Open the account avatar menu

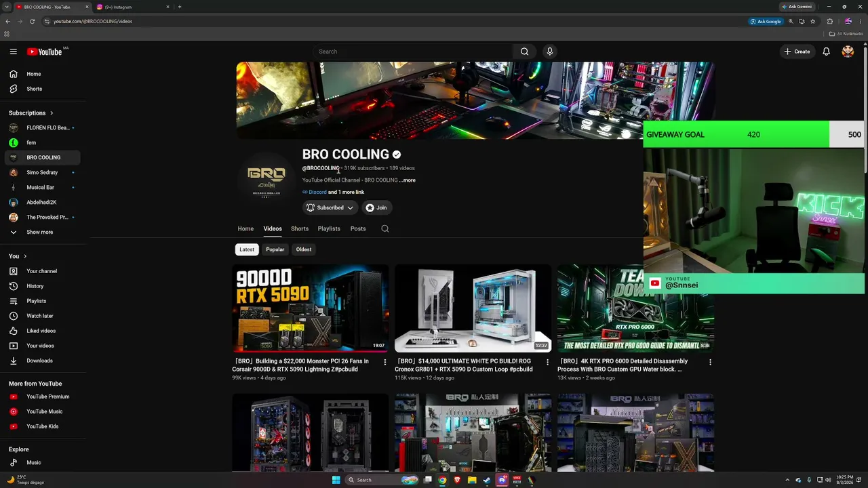point(848,52)
